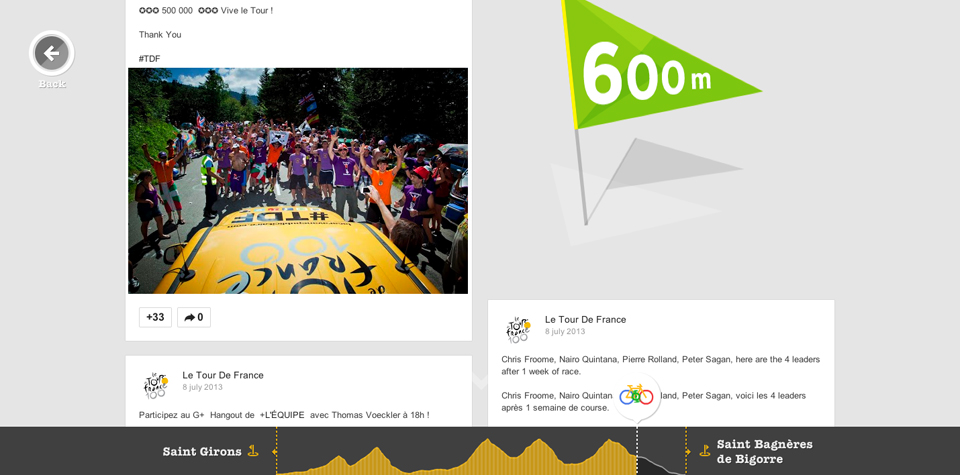Viewport: 960px width, 475px height.
Task: Click the +L'ÉQUIPE mention link
Action: pos(282,415)
